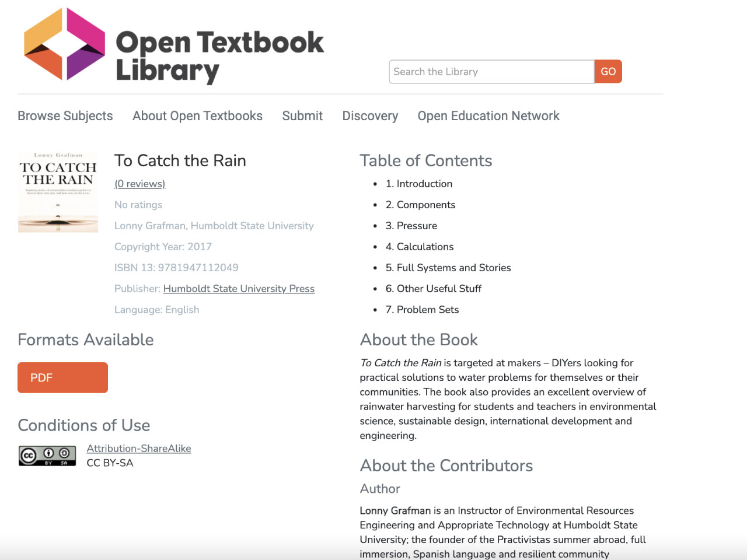
Task: Open the Browse Subjects menu
Action: (65, 116)
